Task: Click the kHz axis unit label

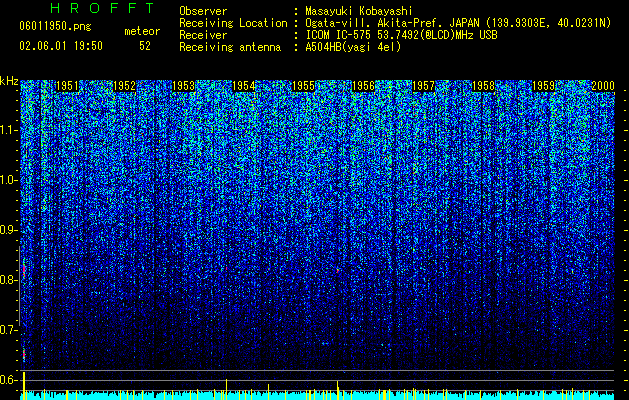Action: point(9,81)
